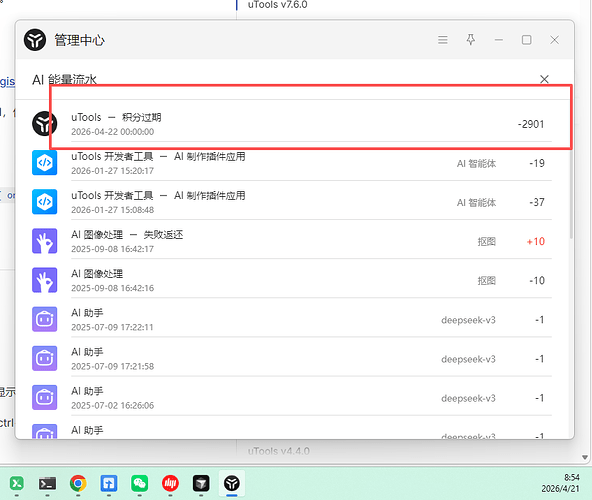Click the -19 energy value
The width and height of the screenshot is (592, 500).
pyautogui.click(x=537, y=163)
